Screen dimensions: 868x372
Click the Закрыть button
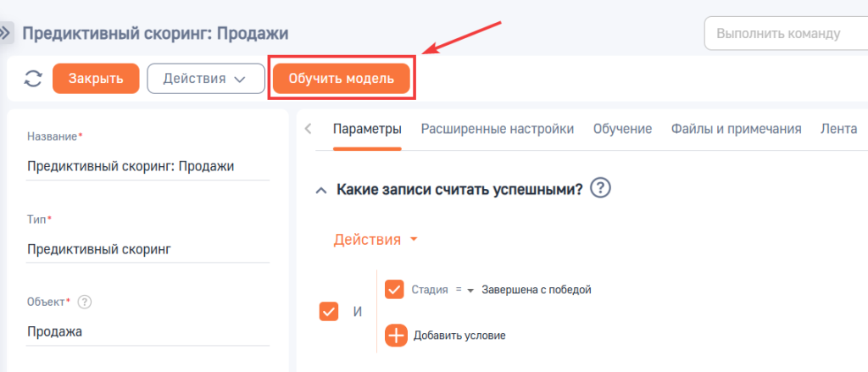tap(96, 79)
